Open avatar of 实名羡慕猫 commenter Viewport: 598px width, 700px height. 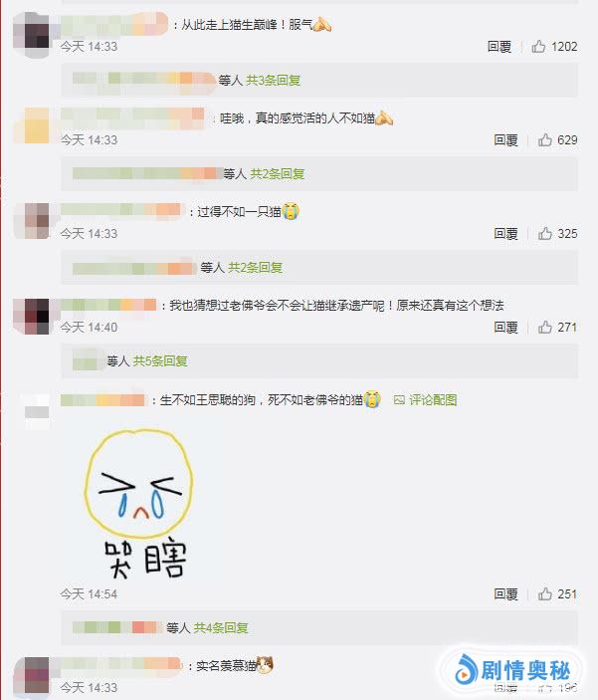click(31, 677)
